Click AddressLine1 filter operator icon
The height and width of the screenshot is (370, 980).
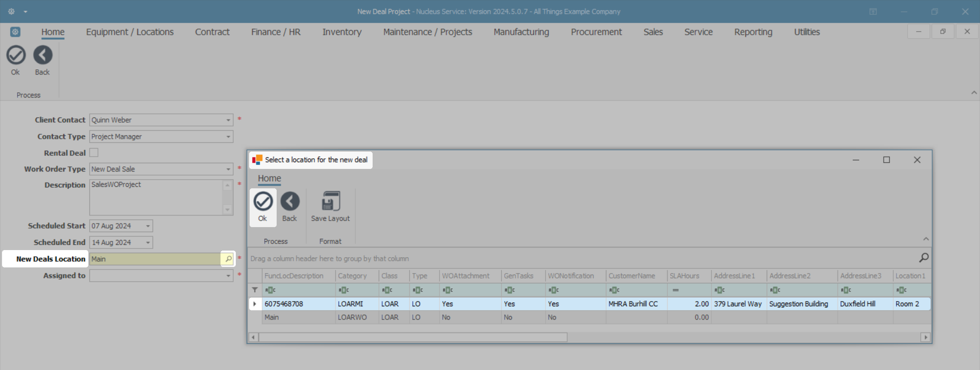[x=720, y=290]
